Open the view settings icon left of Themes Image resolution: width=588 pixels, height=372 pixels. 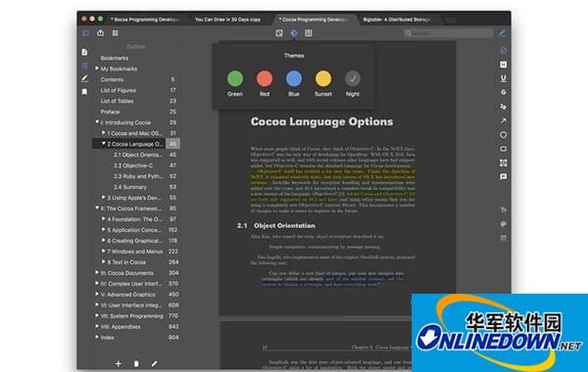[279, 33]
